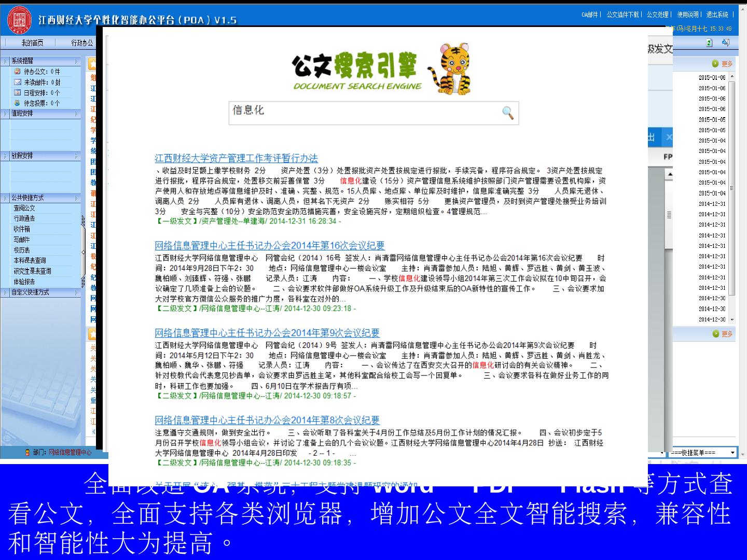Open 行政通告 shortcut in sidebar
Screen dimensions: 747x560
24,218
